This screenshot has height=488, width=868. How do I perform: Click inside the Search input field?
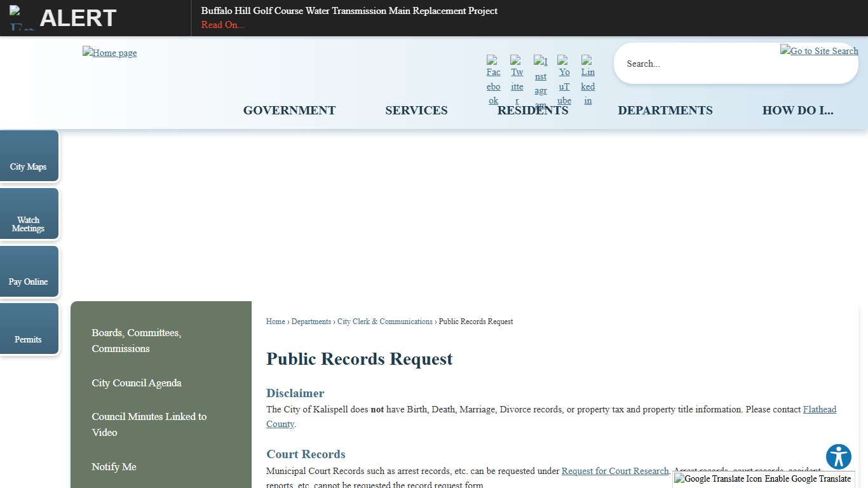point(699,64)
